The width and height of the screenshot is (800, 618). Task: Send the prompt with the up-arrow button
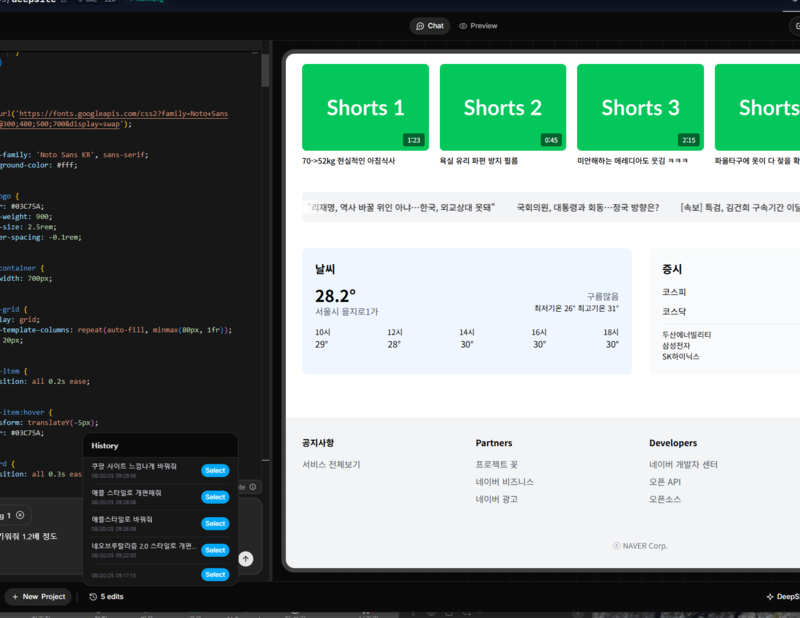point(246,559)
